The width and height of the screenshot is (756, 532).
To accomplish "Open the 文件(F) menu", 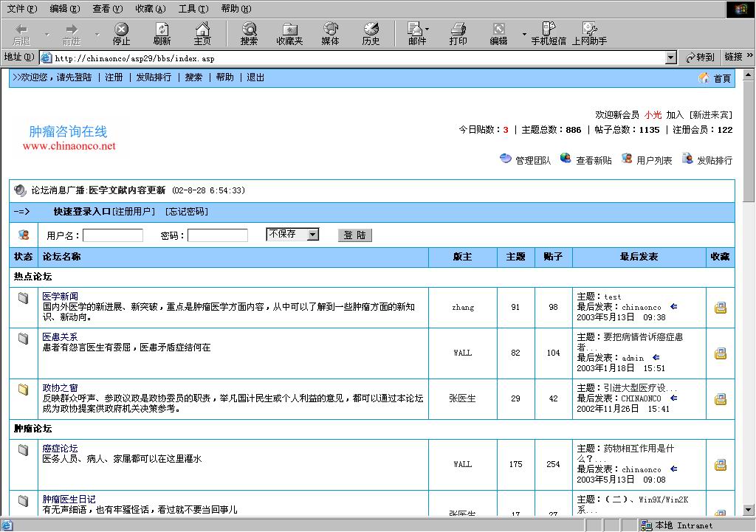I will 21,9.
